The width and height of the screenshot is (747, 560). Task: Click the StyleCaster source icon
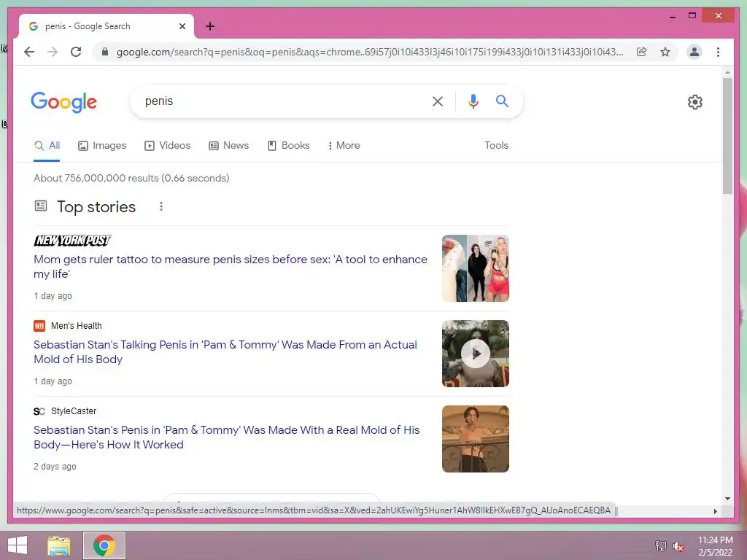tap(39, 411)
